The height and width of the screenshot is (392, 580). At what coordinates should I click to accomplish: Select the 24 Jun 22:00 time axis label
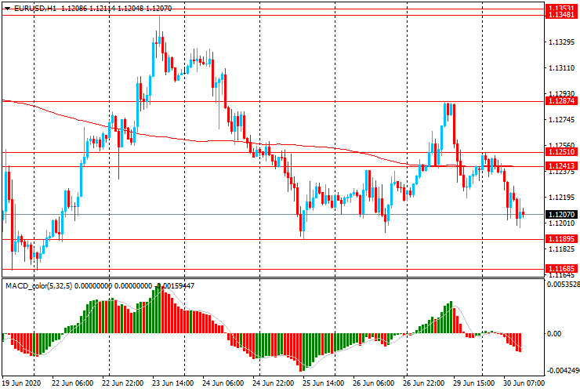[x=274, y=383]
